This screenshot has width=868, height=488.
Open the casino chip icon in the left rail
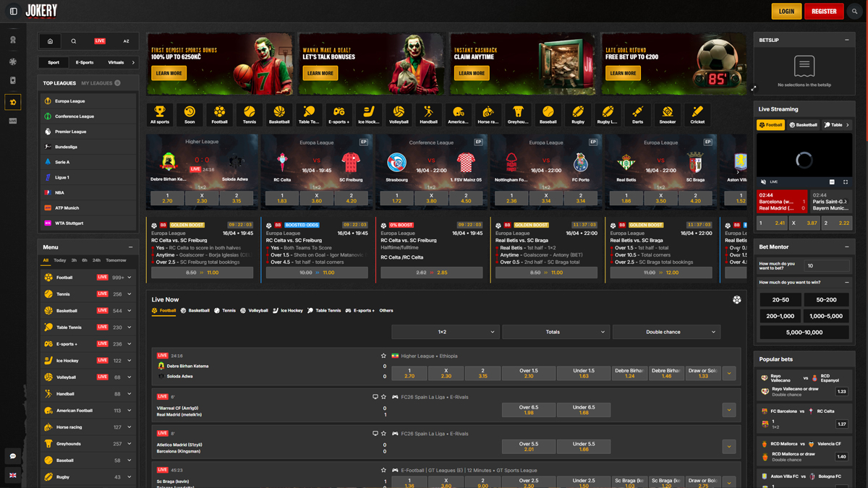point(12,61)
